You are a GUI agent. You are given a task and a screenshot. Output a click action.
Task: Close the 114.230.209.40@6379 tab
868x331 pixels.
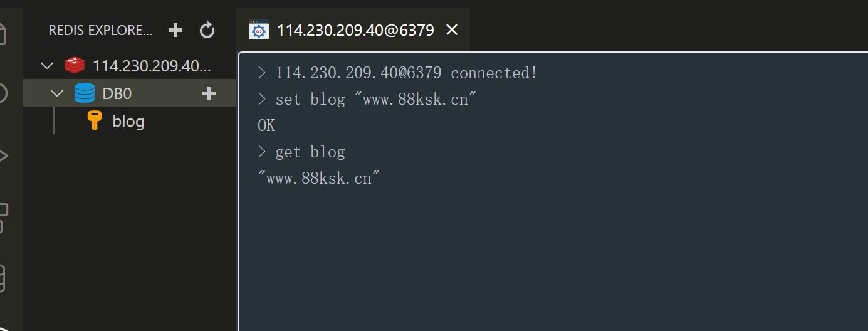coord(452,29)
